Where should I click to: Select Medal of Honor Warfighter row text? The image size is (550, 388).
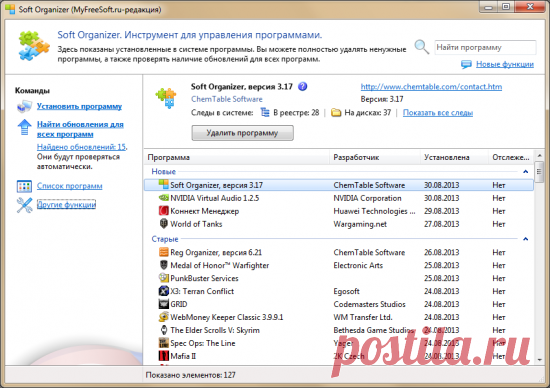(220, 265)
